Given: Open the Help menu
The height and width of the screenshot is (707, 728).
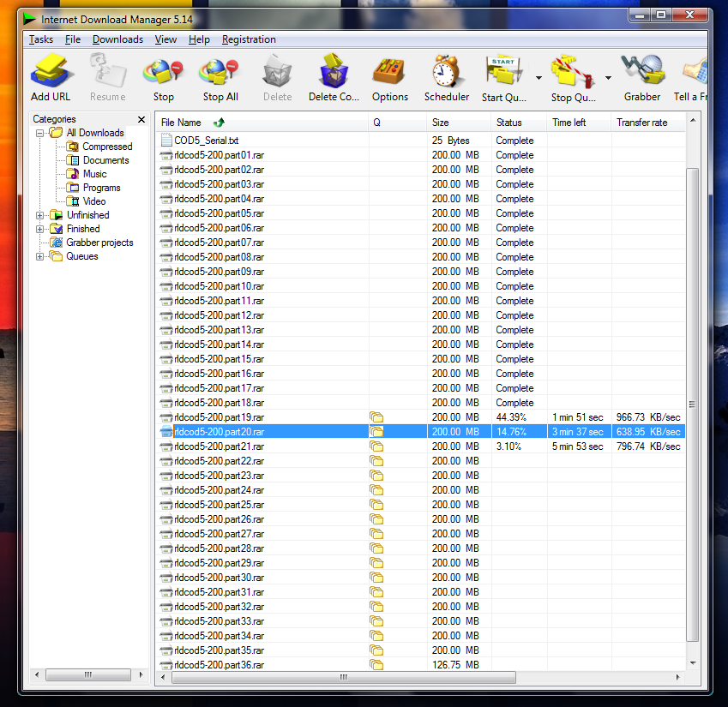Looking at the screenshot, I should (x=199, y=39).
